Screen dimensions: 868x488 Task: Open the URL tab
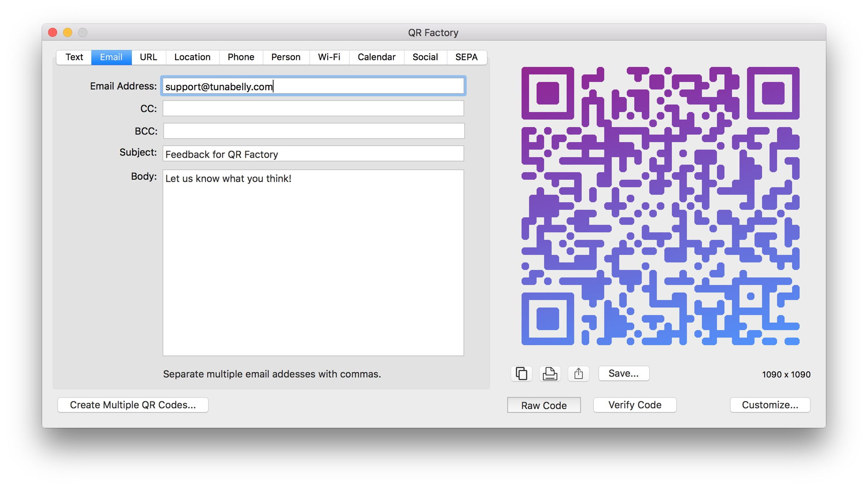(149, 57)
